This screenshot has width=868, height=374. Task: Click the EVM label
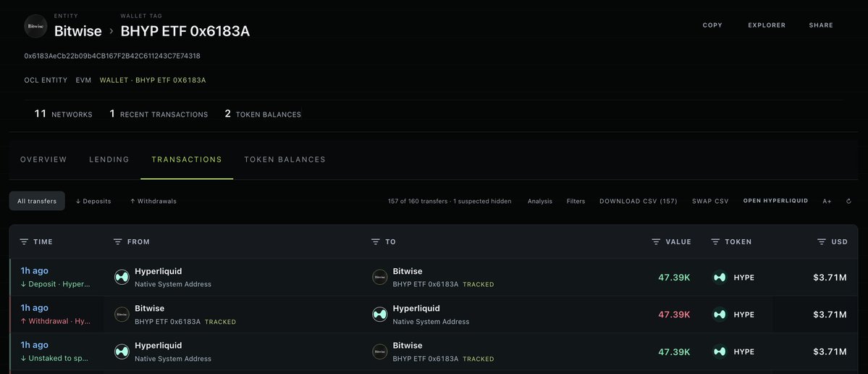(83, 80)
